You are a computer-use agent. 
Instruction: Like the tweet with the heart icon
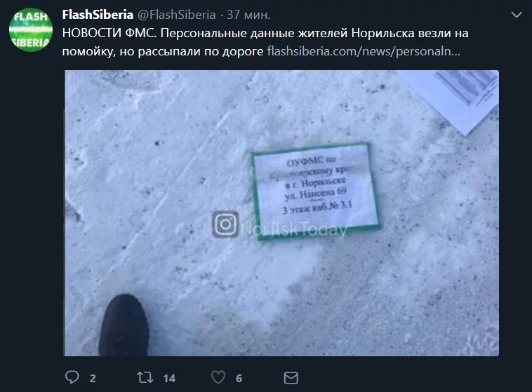pyautogui.click(x=218, y=377)
